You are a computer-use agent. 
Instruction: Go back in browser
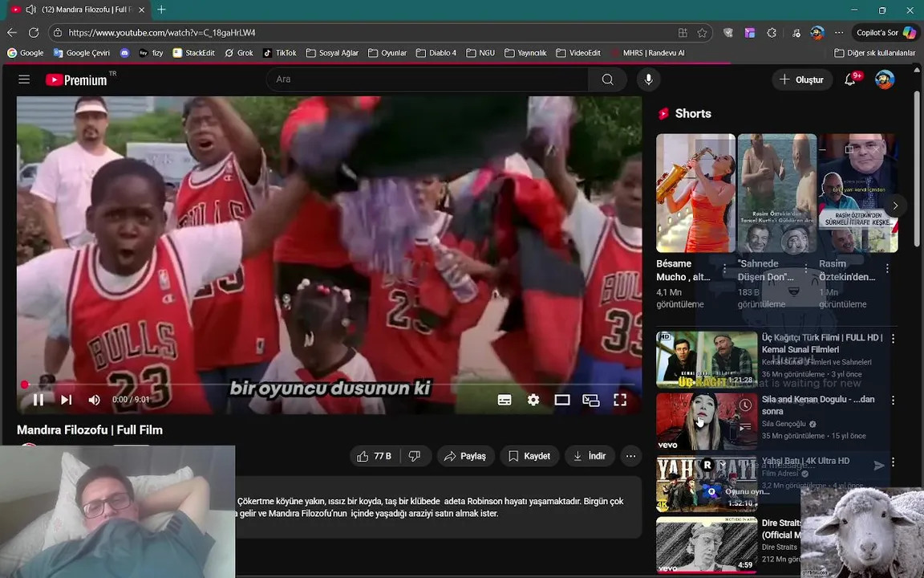tap(12, 33)
